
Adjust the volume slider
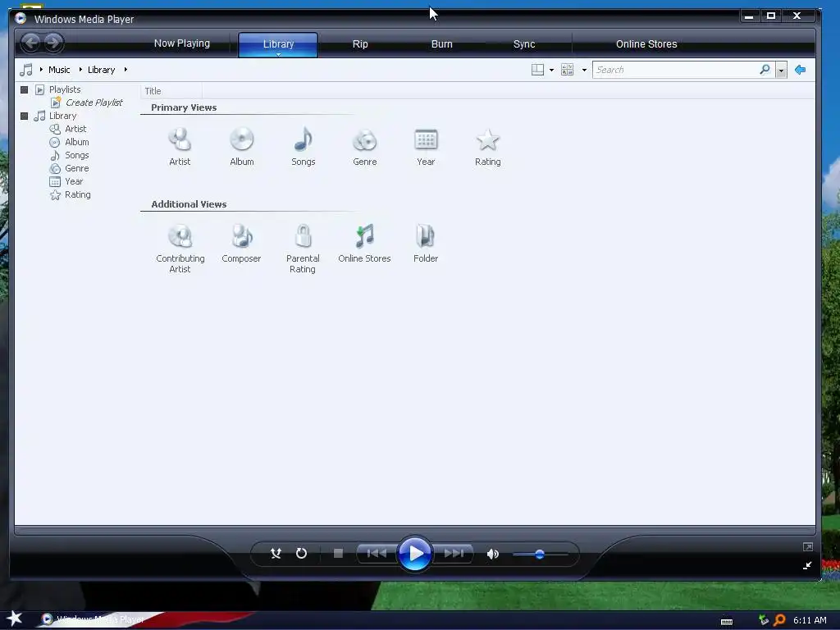(x=540, y=555)
